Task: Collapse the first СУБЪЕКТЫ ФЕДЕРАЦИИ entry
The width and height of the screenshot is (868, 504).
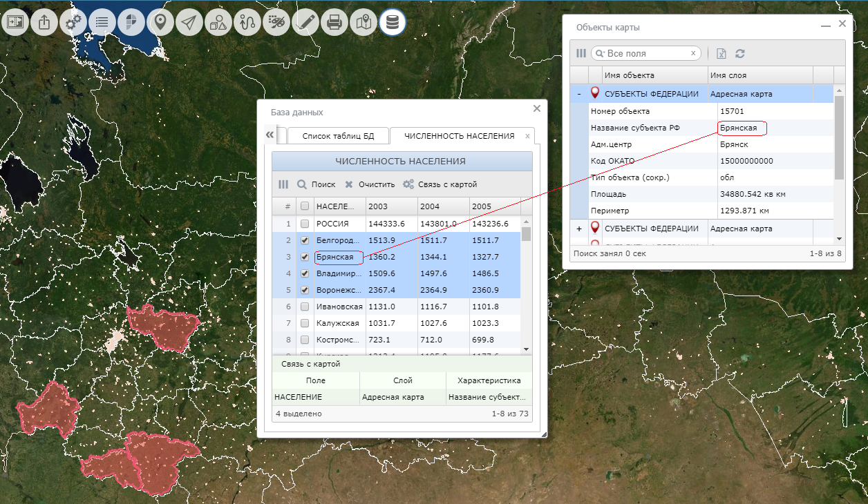Action: [579, 94]
